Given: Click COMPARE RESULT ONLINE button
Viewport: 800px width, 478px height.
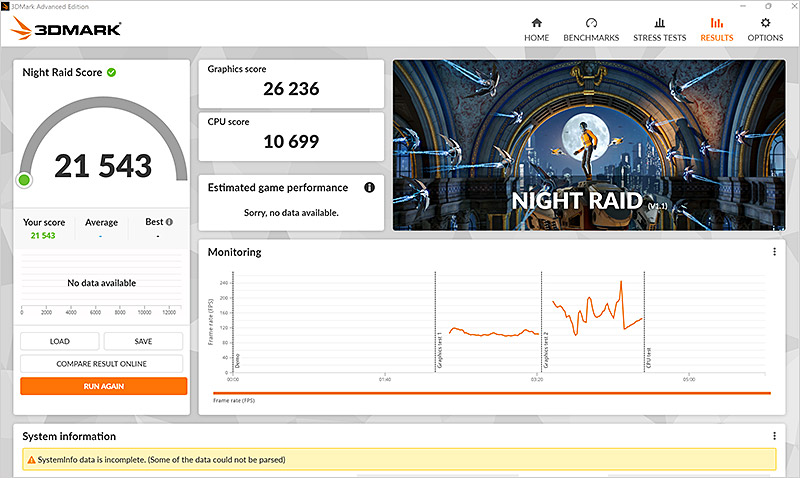Looking at the screenshot, I should (103, 363).
